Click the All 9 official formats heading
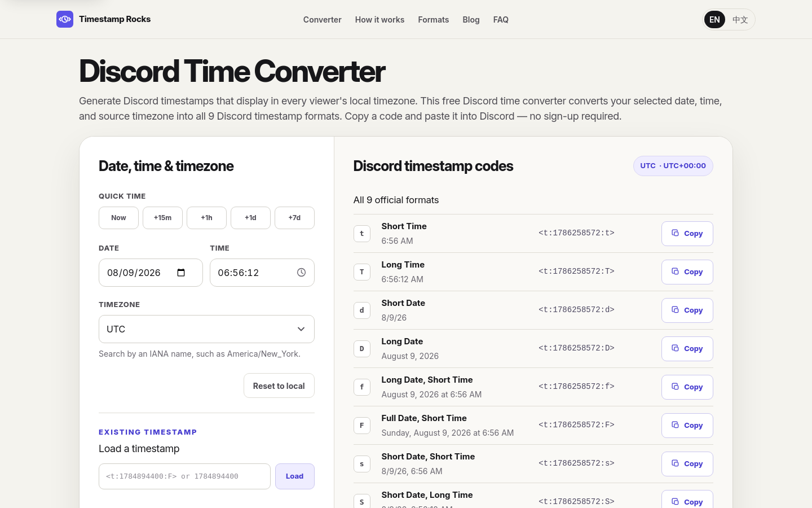 point(396,200)
